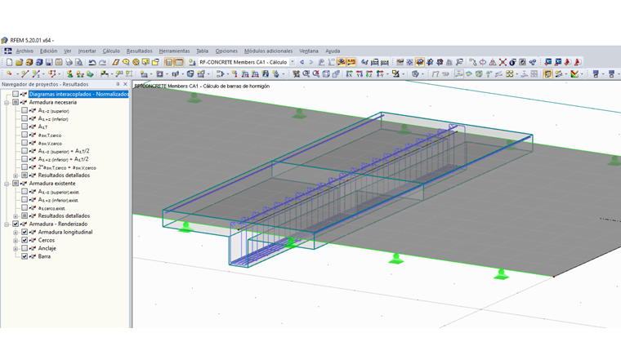Viewport: 621px width, 364px height.
Task: Toggle the table panel icon
Action: click(x=179, y=62)
